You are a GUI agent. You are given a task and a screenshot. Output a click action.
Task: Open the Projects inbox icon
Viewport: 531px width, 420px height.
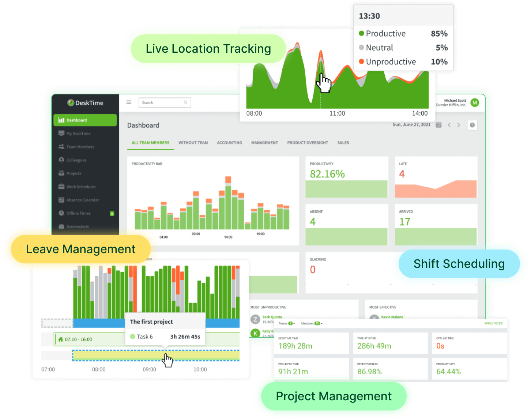coord(61,173)
